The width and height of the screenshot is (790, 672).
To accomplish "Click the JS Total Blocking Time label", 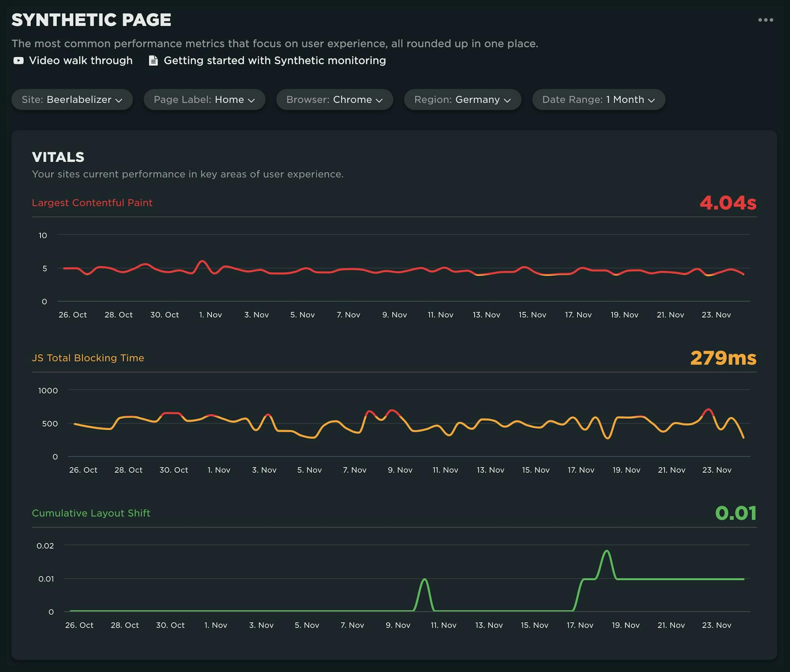I will [88, 358].
